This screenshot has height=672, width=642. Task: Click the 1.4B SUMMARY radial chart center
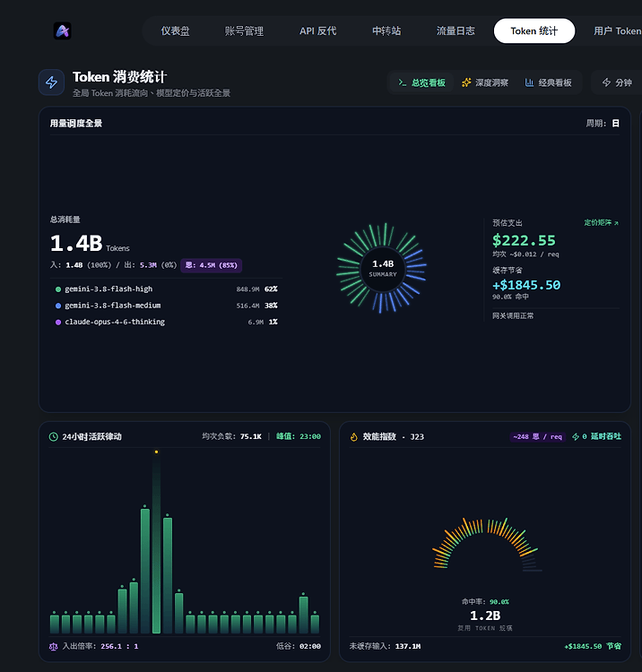pyautogui.click(x=383, y=268)
